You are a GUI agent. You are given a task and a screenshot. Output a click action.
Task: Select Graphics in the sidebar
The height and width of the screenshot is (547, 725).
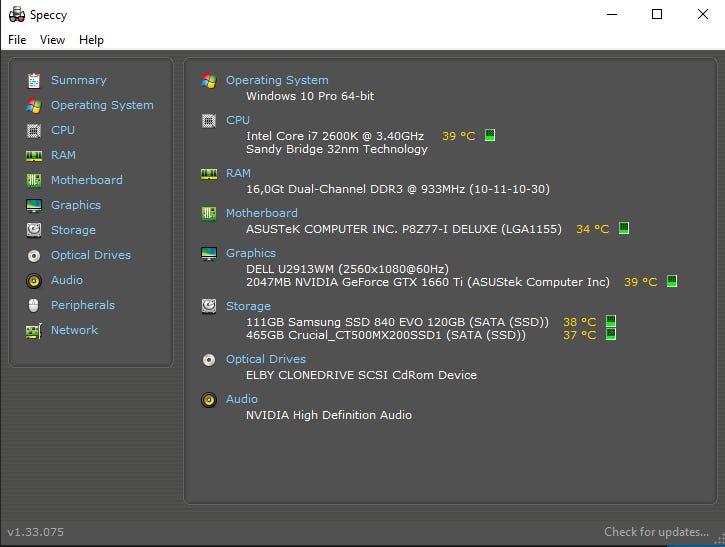coord(76,205)
